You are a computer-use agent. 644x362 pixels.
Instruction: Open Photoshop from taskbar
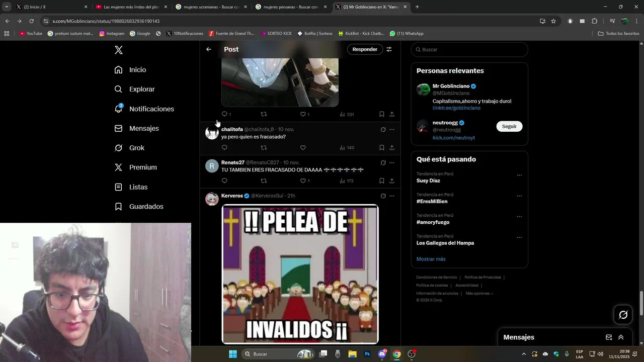click(x=367, y=354)
